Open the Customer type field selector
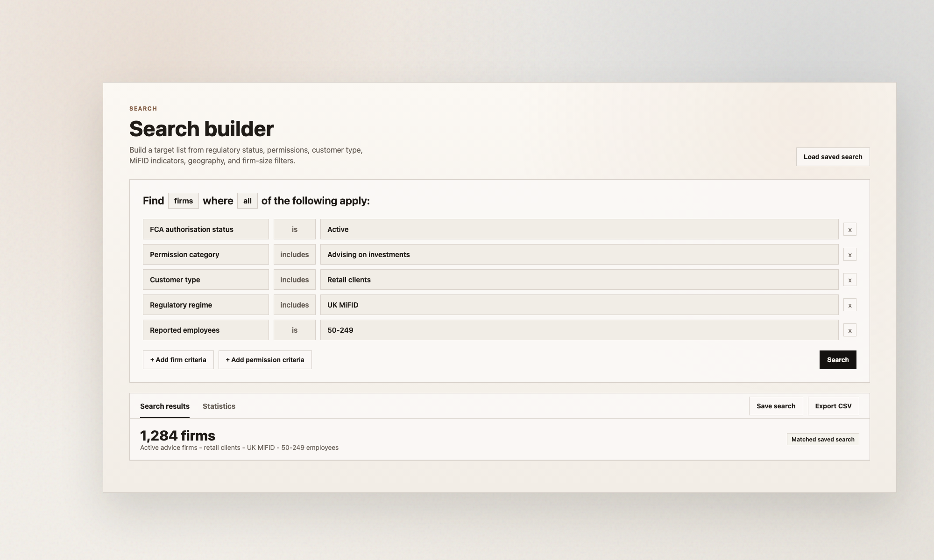 coord(205,280)
